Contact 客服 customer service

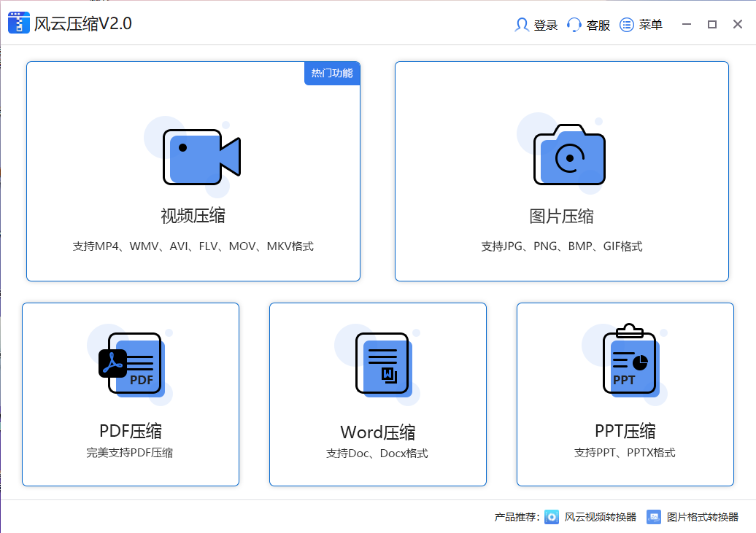pos(589,24)
